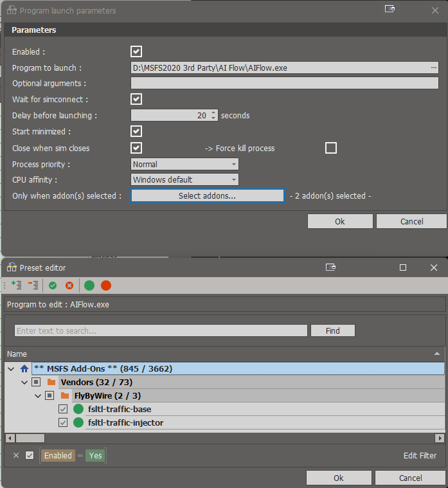Click the small red uncheck-all icon in toolbar
448x488 pixels.
tap(69, 285)
